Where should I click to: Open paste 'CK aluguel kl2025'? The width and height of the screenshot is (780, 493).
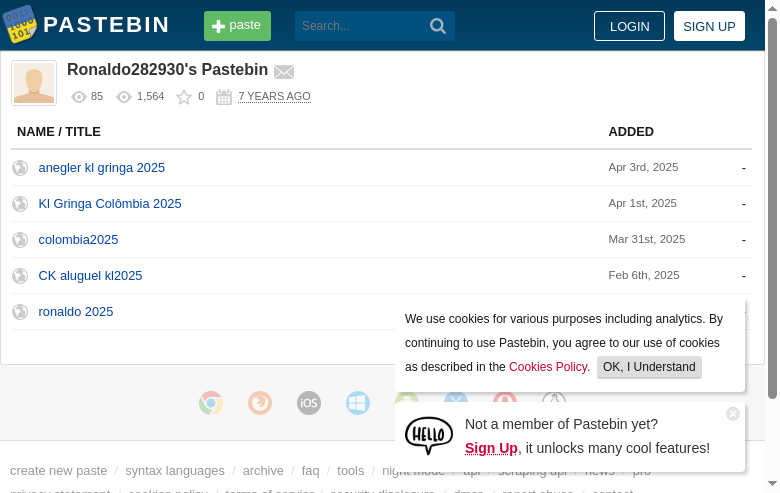(90, 275)
